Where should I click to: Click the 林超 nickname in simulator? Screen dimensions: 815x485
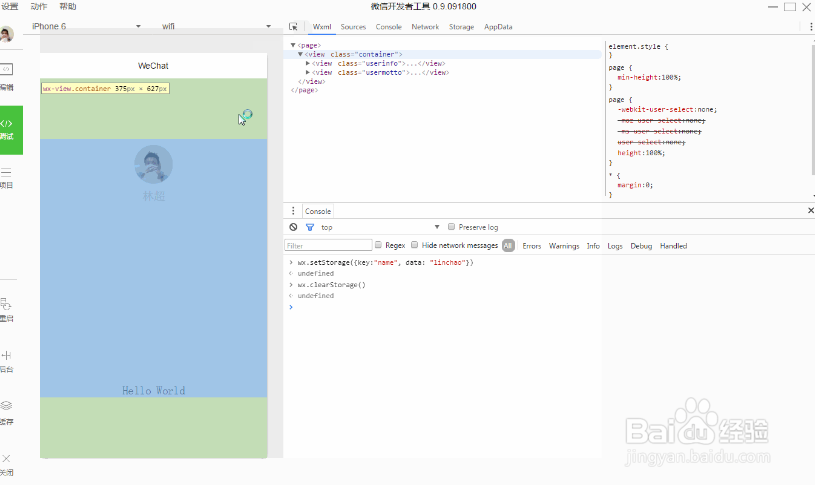pyautogui.click(x=154, y=196)
